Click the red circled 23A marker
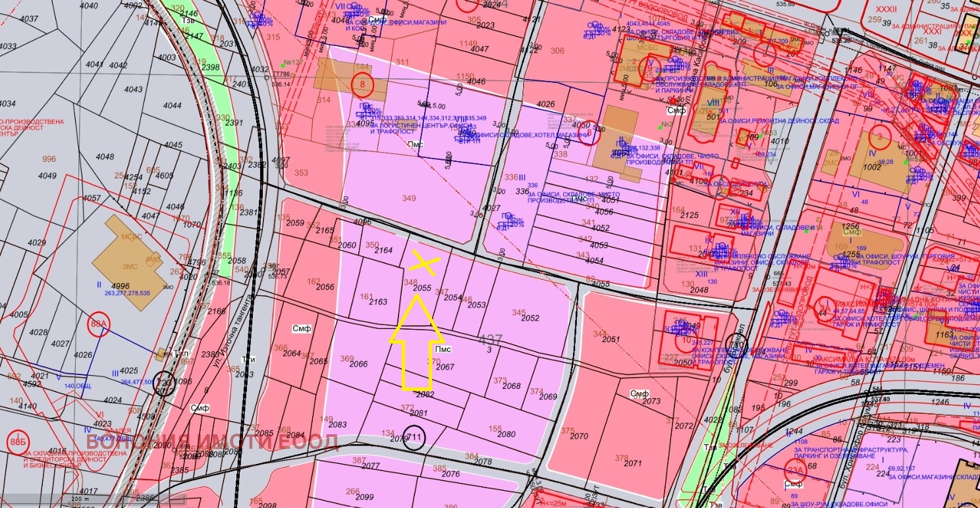 coord(795,470)
